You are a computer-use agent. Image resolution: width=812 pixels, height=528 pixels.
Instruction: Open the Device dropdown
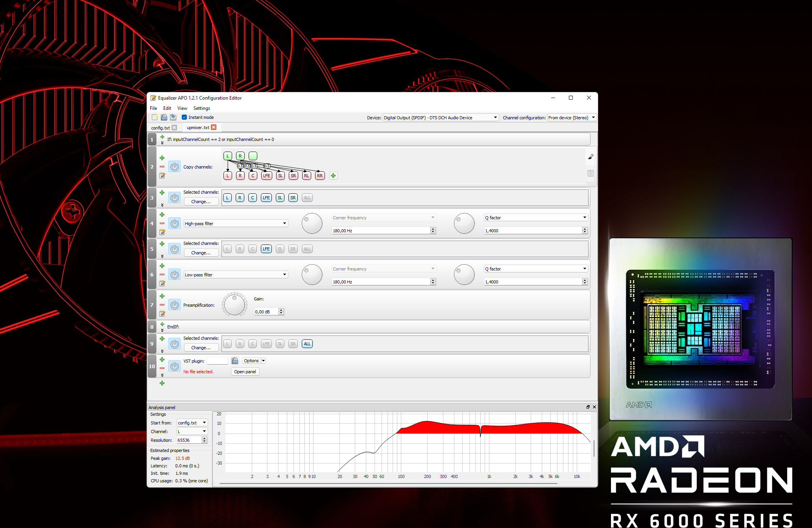pyautogui.click(x=441, y=118)
